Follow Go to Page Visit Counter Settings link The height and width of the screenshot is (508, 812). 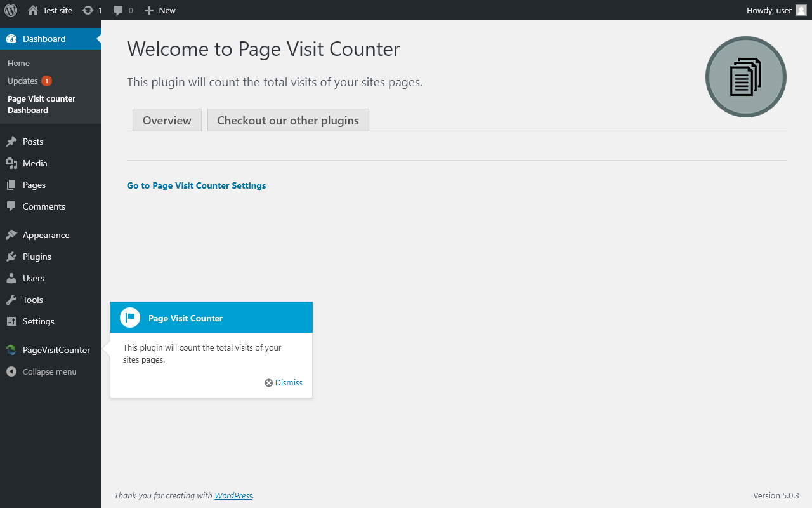click(x=197, y=185)
